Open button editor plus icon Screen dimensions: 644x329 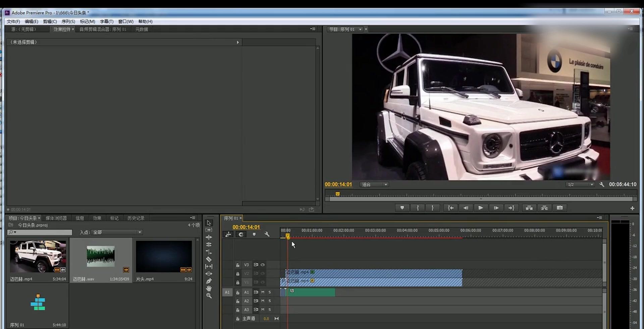coord(632,208)
